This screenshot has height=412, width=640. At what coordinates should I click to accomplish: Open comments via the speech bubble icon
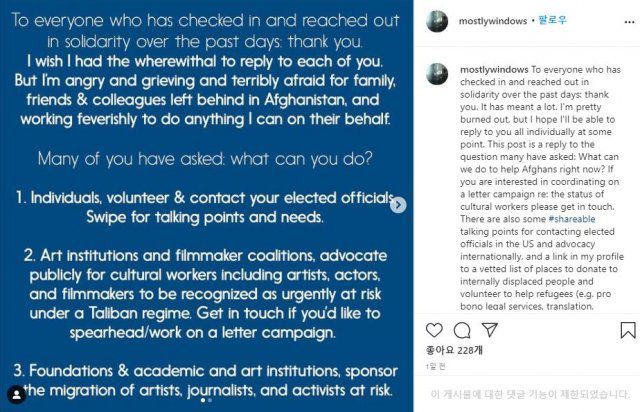[x=461, y=328]
